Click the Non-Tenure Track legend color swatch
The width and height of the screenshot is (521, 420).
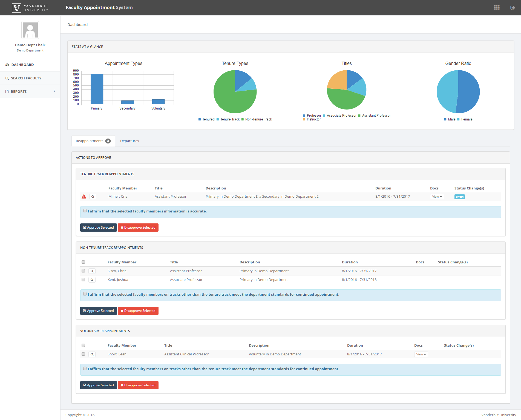tap(243, 119)
